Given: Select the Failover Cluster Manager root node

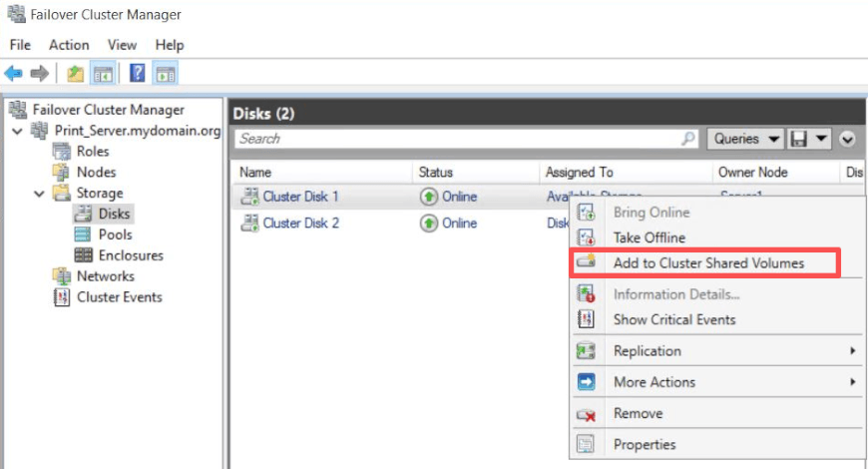Looking at the screenshot, I should (x=108, y=110).
